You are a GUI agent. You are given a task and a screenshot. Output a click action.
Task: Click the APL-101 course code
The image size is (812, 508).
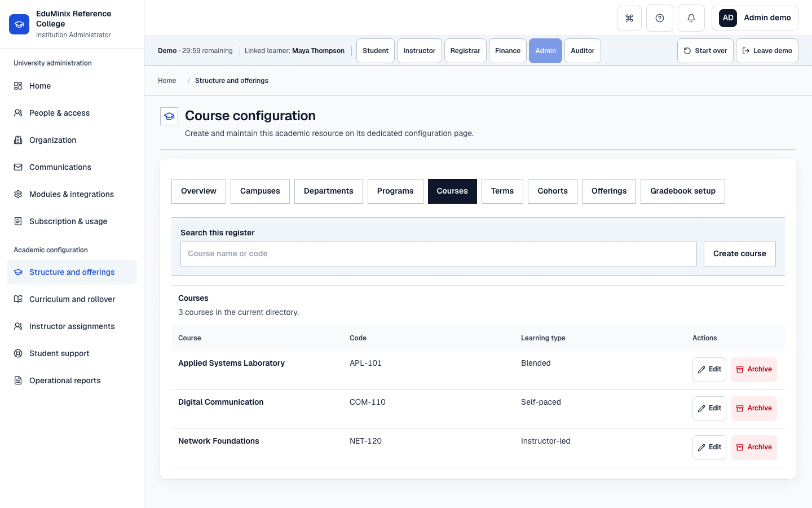pyautogui.click(x=365, y=363)
